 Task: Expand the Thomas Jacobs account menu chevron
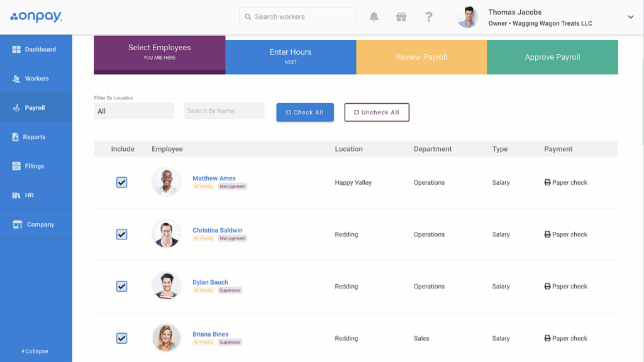[x=630, y=17]
